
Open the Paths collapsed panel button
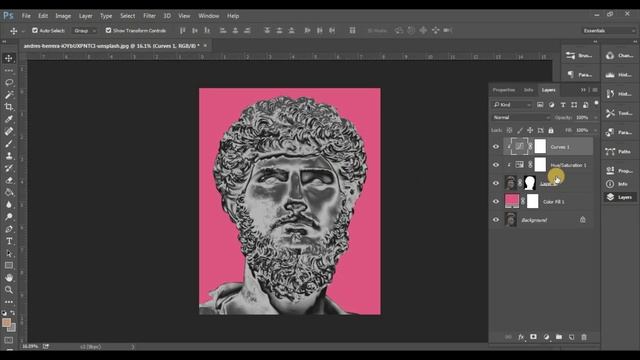(x=619, y=152)
